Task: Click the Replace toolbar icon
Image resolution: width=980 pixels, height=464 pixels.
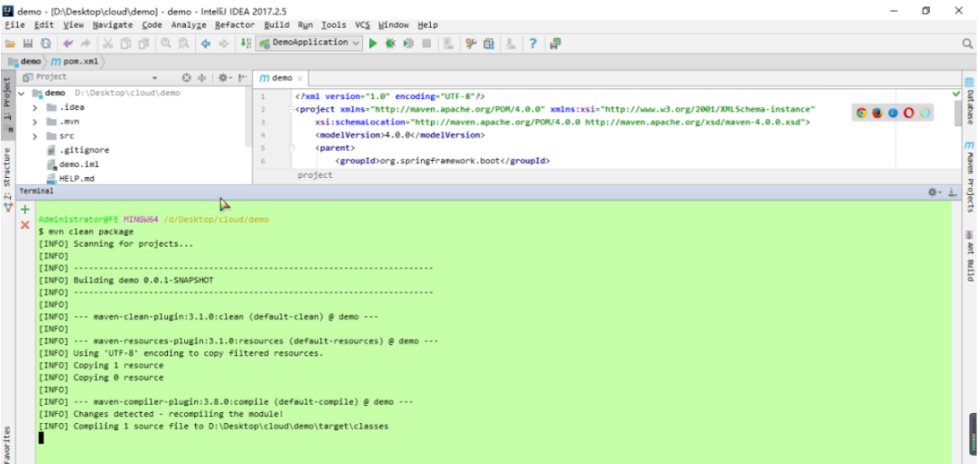Action: click(x=183, y=44)
